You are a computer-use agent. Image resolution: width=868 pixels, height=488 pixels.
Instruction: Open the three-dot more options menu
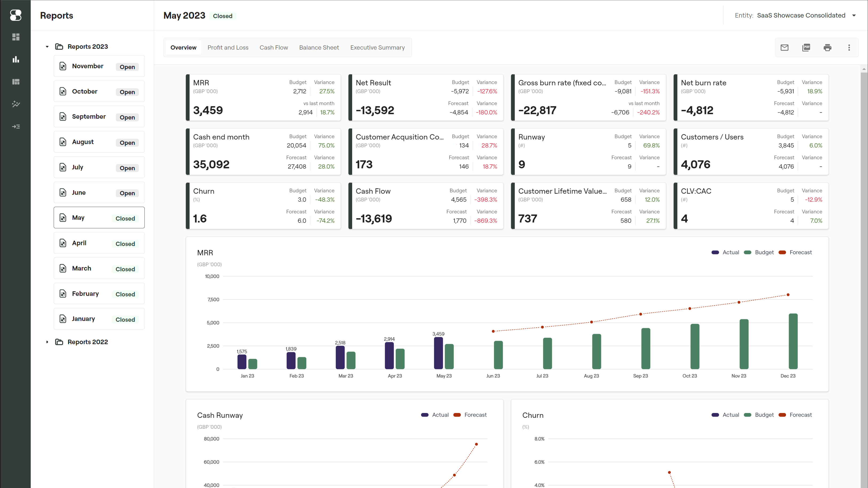(849, 47)
